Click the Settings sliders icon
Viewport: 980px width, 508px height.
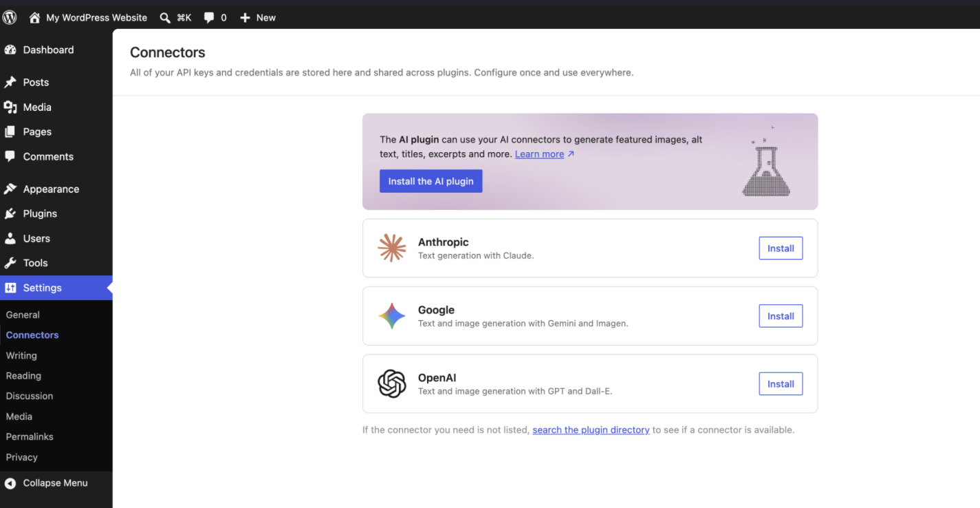[x=10, y=288]
